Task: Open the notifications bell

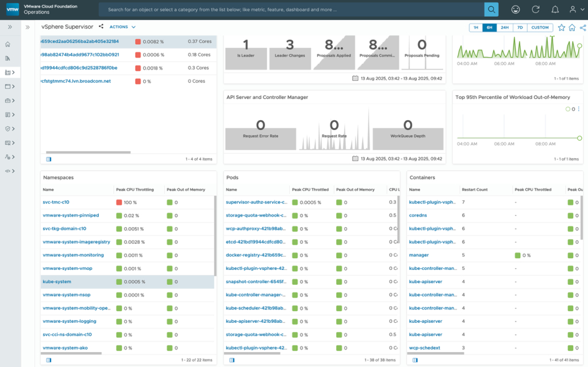Action: click(555, 10)
